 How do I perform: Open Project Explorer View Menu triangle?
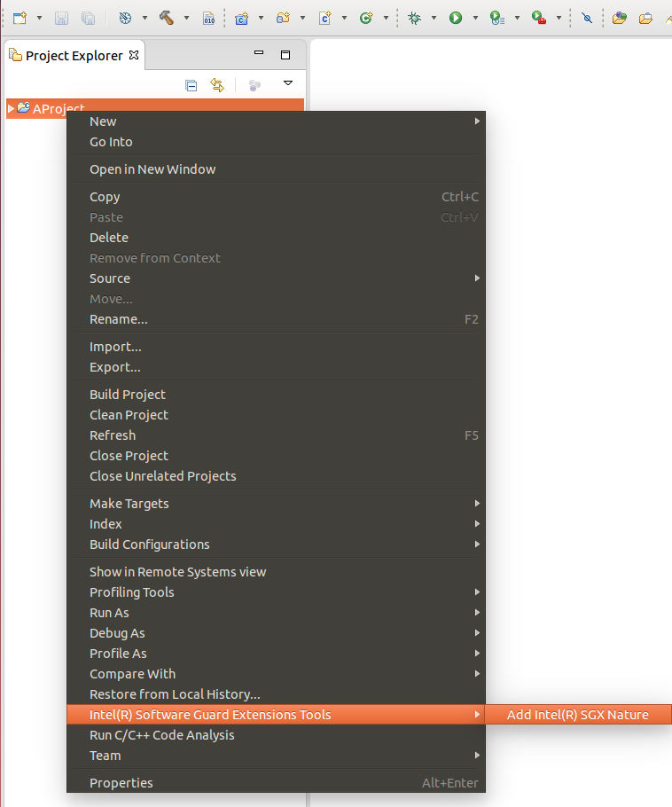click(287, 83)
